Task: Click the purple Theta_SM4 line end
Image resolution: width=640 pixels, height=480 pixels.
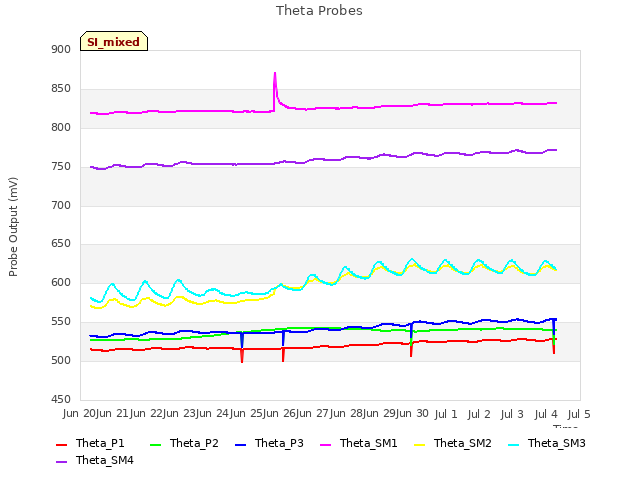Action: pos(556,150)
